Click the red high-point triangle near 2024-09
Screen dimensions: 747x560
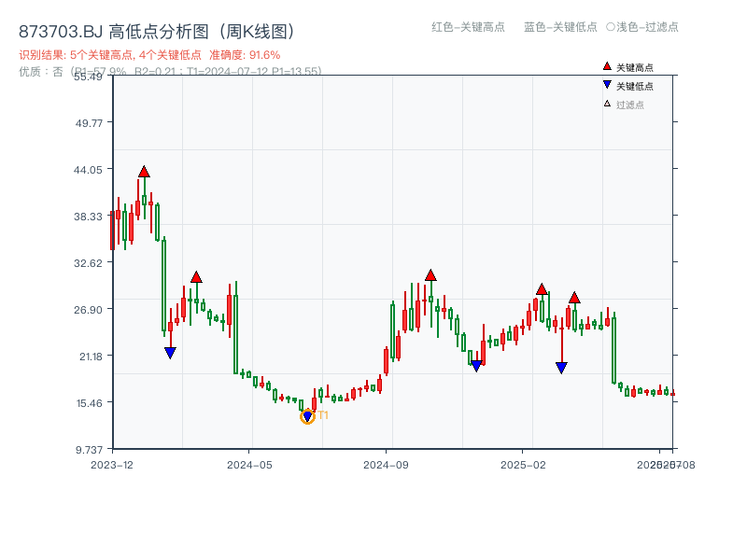(430, 275)
